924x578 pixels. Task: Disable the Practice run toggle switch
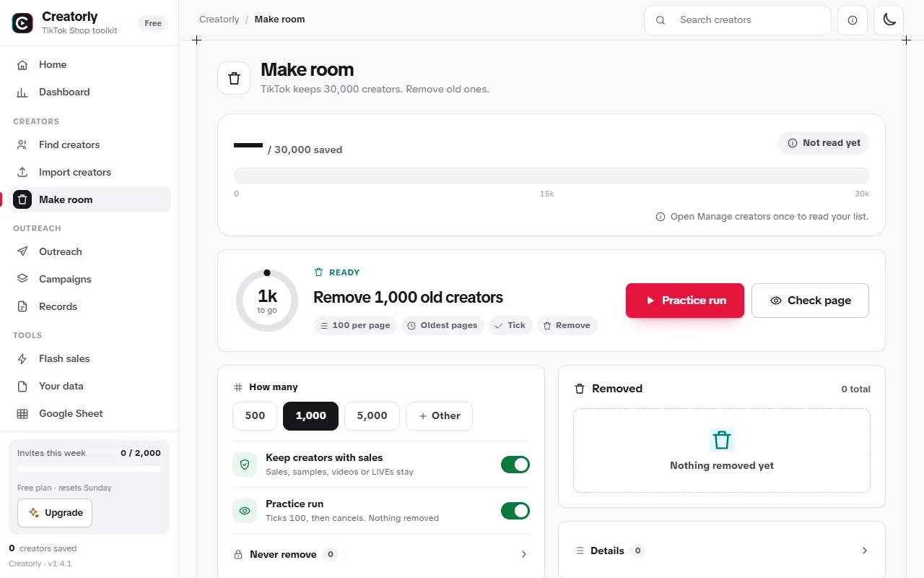point(515,511)
